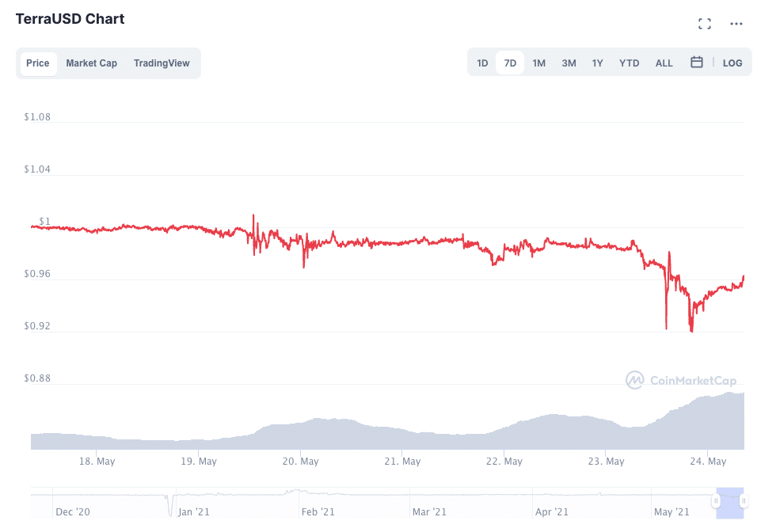Screen dimensions: 776x532
Task: Open the calendar date range picker
Action: coord(697,62)
